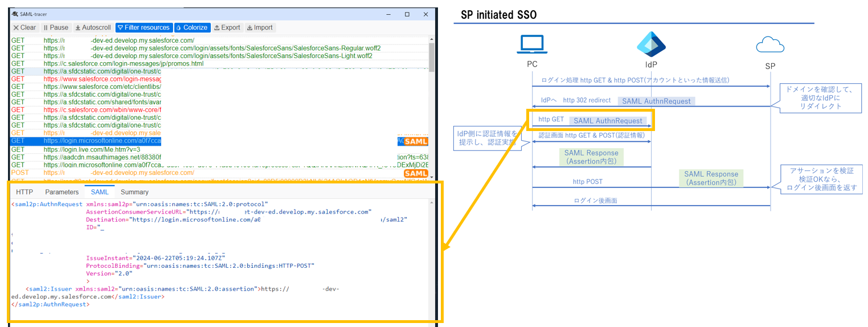This screenshot has height=327, width=868.
Task: Click the SAML badge on the POST row
Action: click(416, 173)
